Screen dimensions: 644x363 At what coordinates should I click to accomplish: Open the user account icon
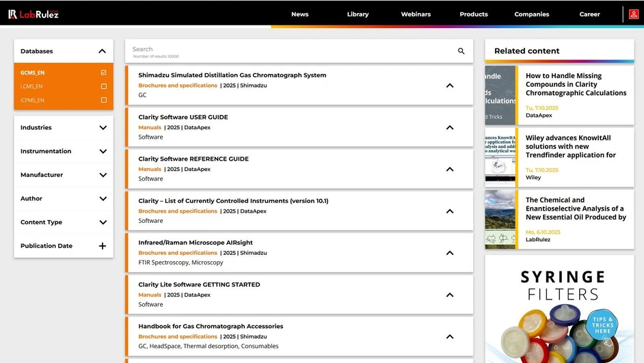point(634,14)
